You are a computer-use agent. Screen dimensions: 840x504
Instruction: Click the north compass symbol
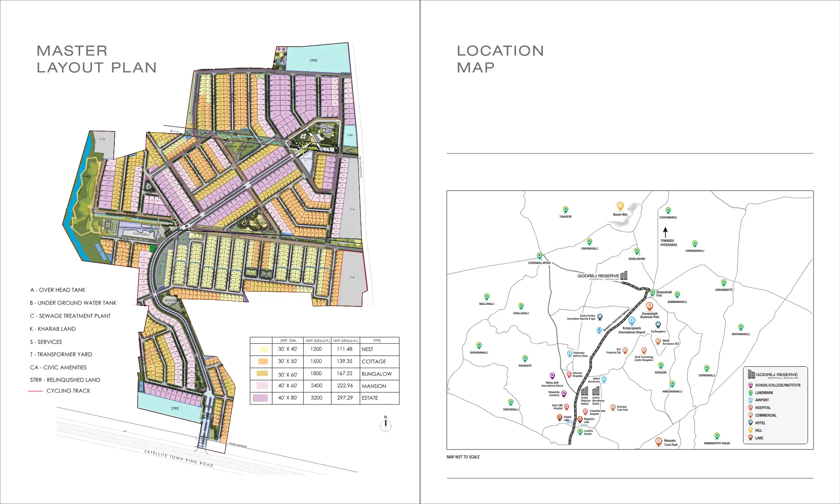[385, 425]
